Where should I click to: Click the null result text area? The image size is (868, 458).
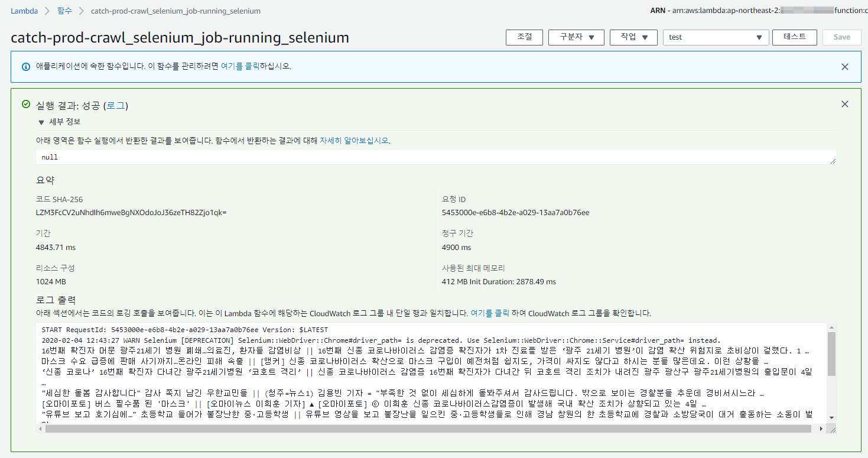click(436, 157)
